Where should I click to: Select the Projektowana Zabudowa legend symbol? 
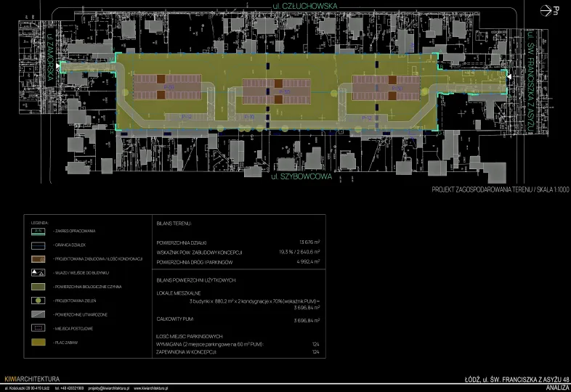coord(41,259)
